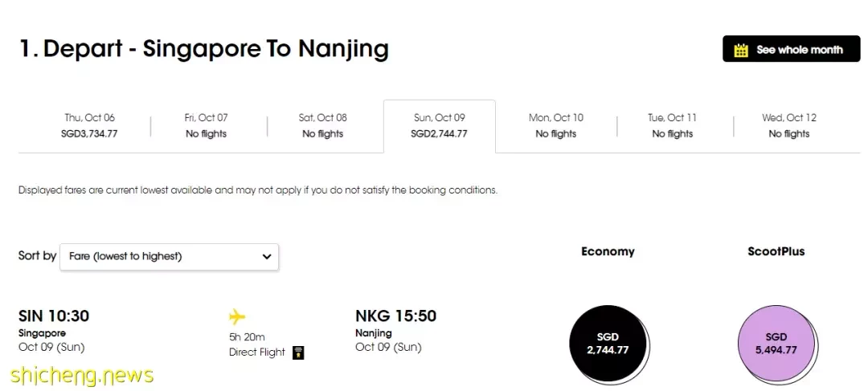Click the Direct Flight label

pos(257,352)
